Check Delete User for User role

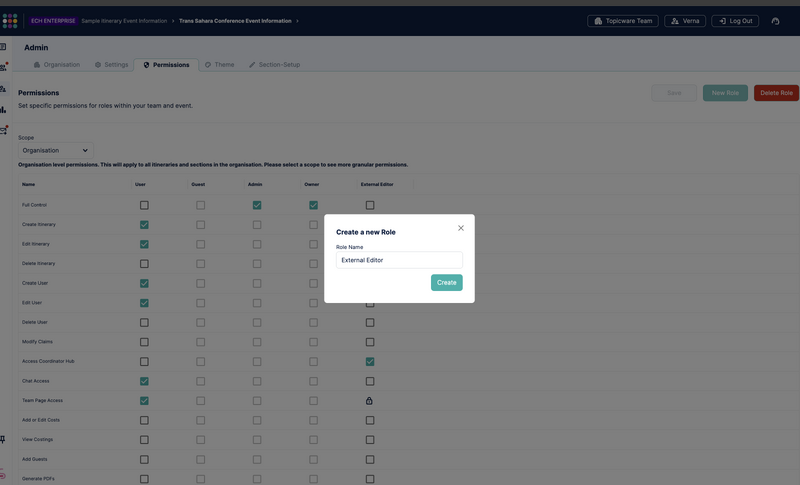144,322
